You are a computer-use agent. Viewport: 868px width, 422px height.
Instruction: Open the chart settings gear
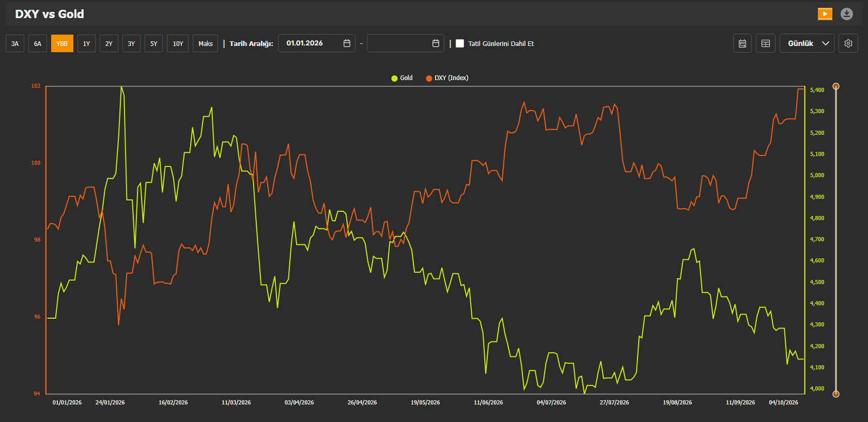(848, 43)
